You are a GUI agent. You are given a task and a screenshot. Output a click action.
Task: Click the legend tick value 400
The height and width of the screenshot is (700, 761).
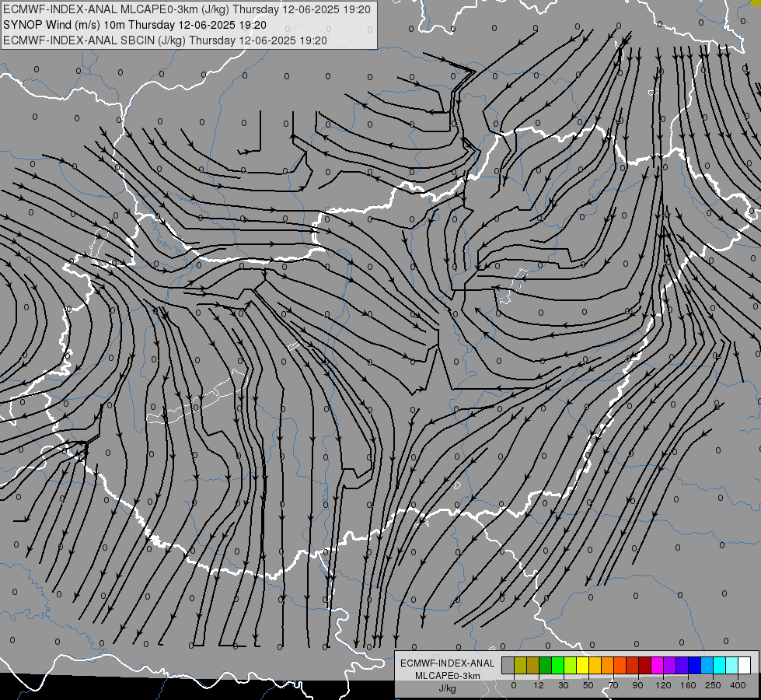click(x=738, y=685)
